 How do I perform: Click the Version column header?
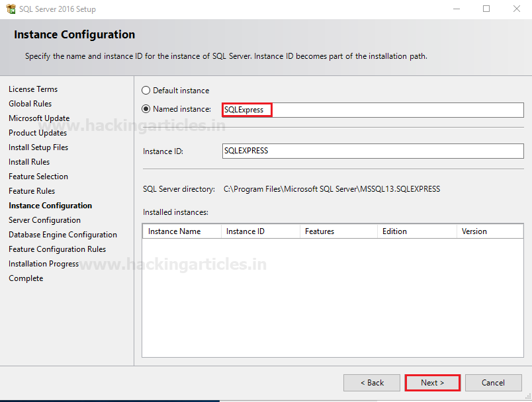coord(490,231)
